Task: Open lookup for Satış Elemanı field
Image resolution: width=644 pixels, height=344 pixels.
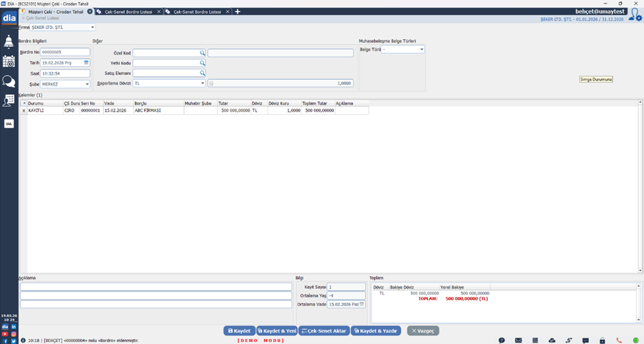Action: pos(202,73)
